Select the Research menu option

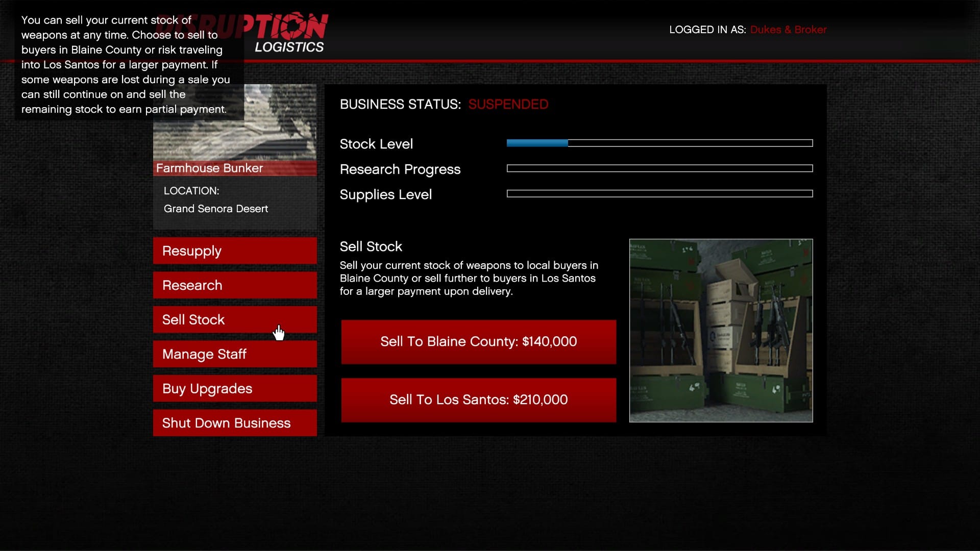(x=235, y=285)
